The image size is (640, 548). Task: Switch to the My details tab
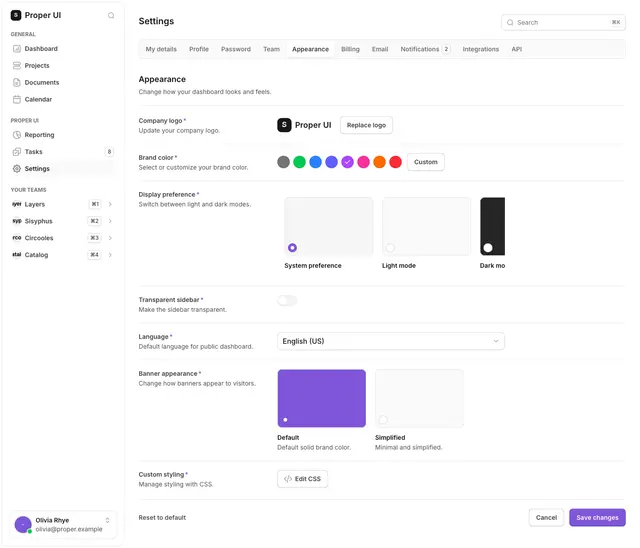pos(161,49)
